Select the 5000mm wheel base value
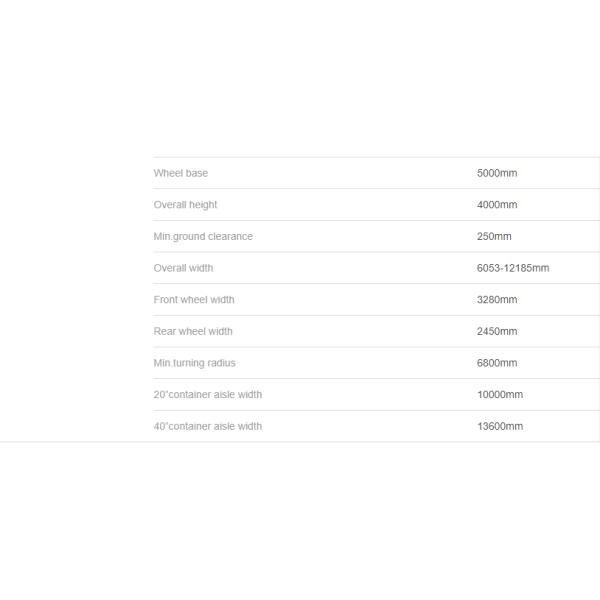The image size is (600, 600). pyautogui.click(x=497, y=173)
